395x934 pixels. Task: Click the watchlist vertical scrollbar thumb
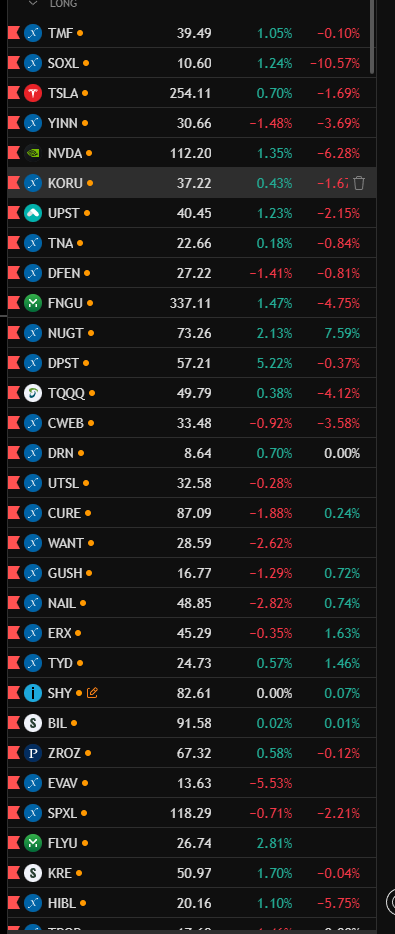pos(373,37)
